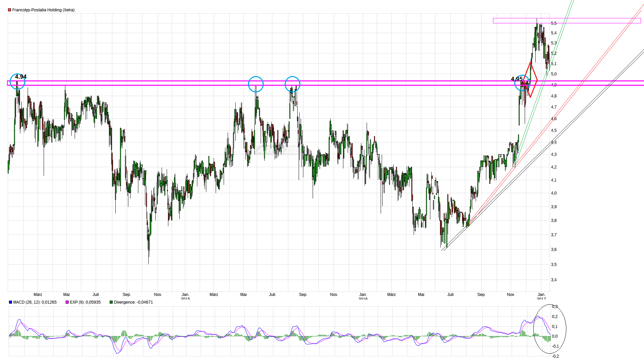The width and height of the screenshot is (644, 361).
Task: Click the Jan. 2016 date axis label
Action: tap(363, 296)
